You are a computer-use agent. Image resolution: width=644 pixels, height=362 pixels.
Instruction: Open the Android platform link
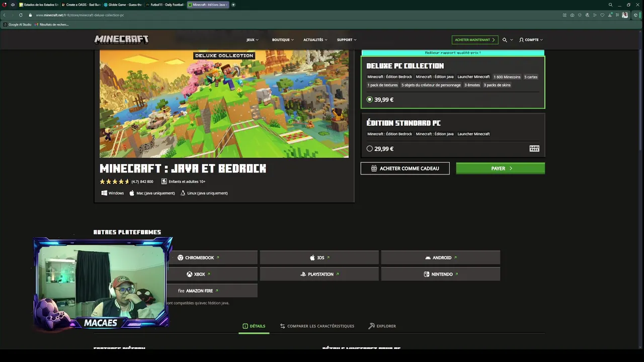pyautogui.click(x=441, y=258)
